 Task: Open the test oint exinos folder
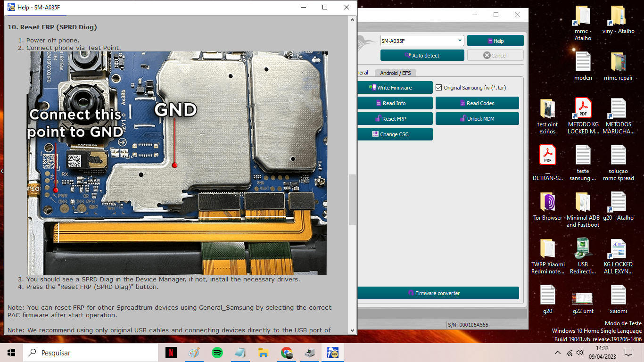tap(547, 116)
